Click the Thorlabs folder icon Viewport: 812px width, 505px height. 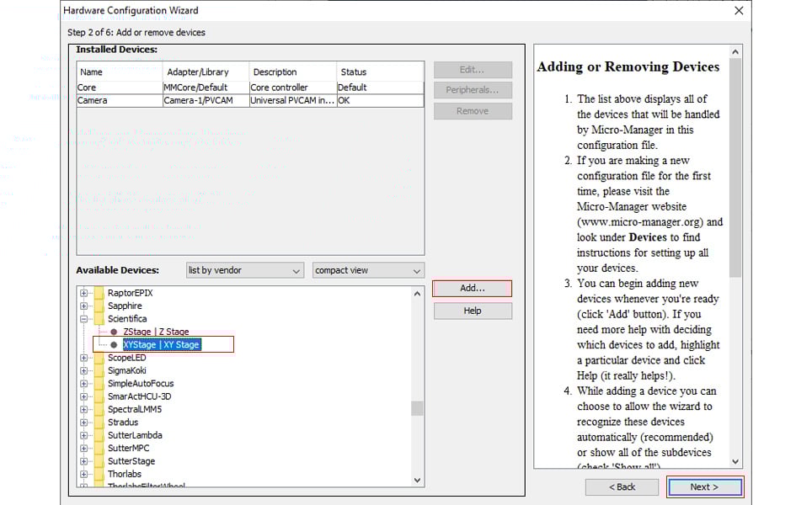(99, 474)
